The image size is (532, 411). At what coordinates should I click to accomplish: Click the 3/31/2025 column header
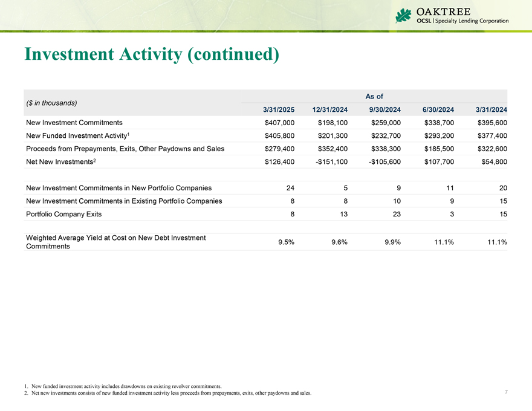[278, 109]
